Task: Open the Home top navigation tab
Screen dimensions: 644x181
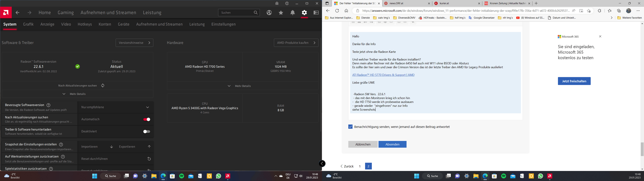Action: coord(45,12)
